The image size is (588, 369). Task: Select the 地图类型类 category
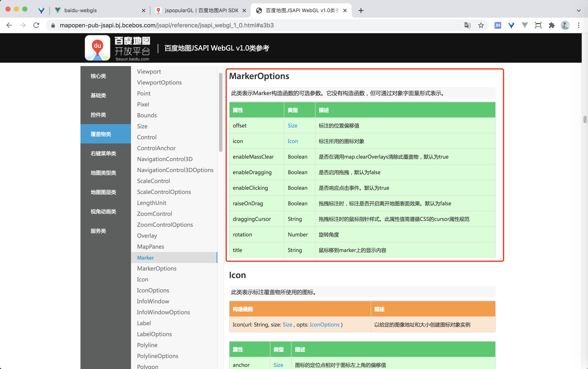pyautogui.click(x=106, y=173)
